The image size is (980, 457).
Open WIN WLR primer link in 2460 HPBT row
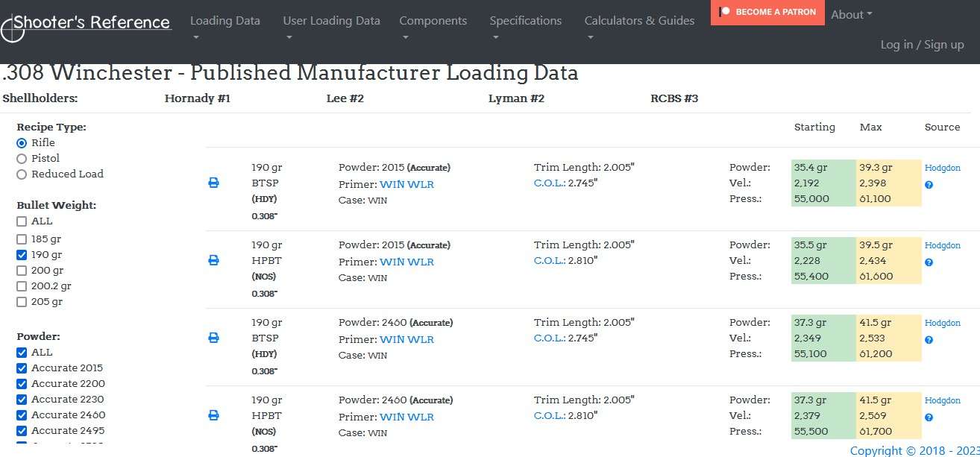pos(406,417)
